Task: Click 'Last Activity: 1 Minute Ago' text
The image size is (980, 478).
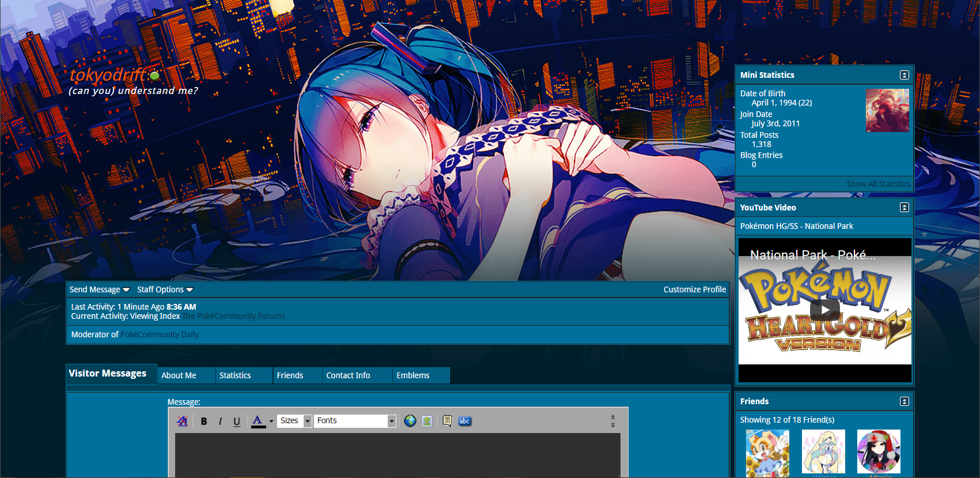Action: [x=118, y=307]
